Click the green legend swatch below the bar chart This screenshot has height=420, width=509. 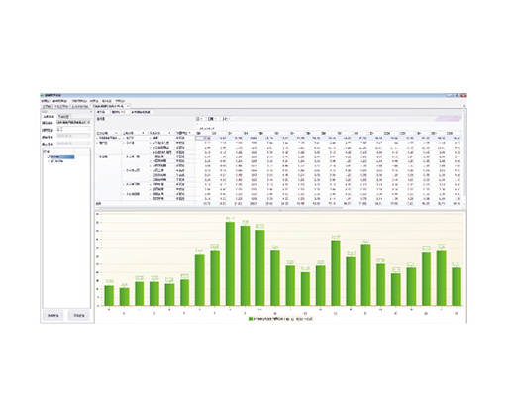tap(251, 319)
